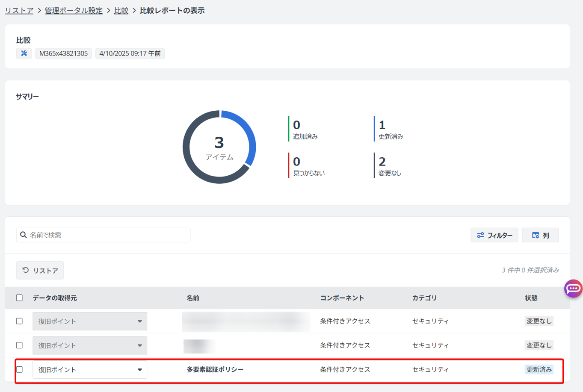Tick the second table row checkbox
Viewport: 583px width, 392px height.
point(19,345)
